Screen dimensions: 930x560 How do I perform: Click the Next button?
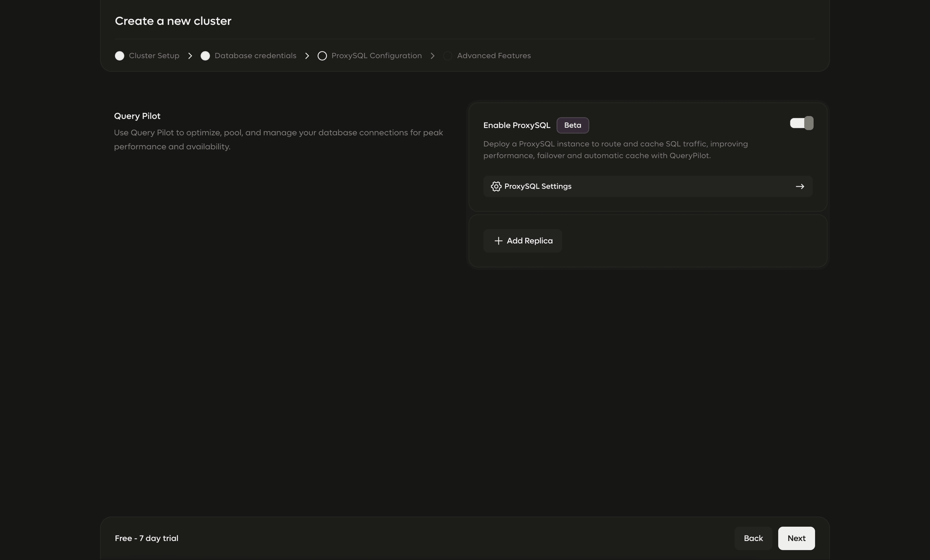coord(796,538)
